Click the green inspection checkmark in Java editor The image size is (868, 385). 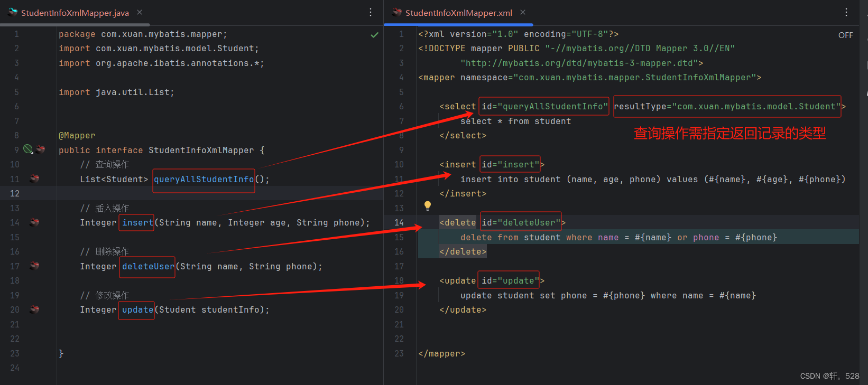tap(375, 35)
